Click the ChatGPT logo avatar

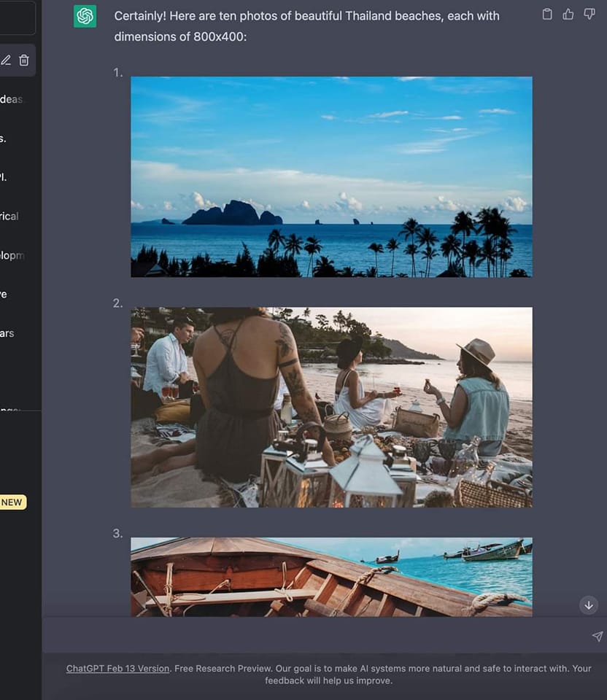coord(85,15)
